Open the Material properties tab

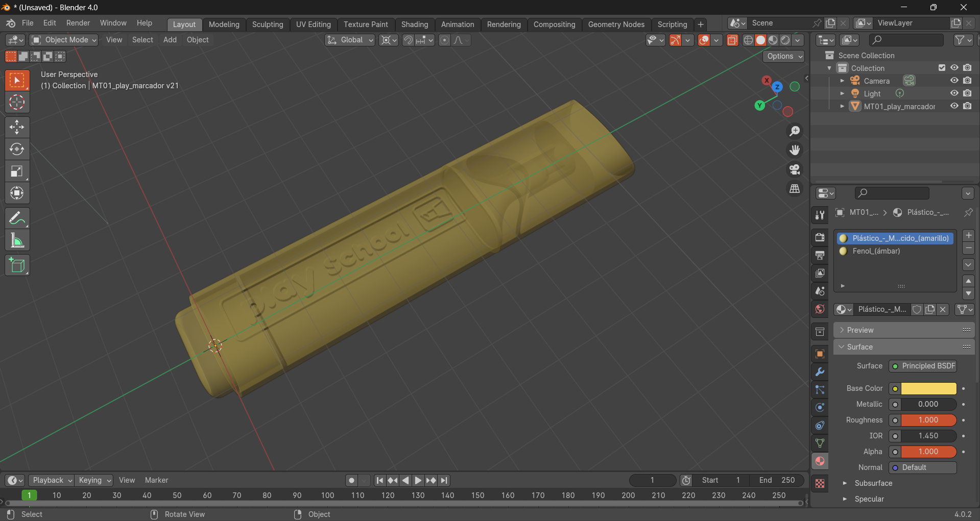tap(820, 461)
